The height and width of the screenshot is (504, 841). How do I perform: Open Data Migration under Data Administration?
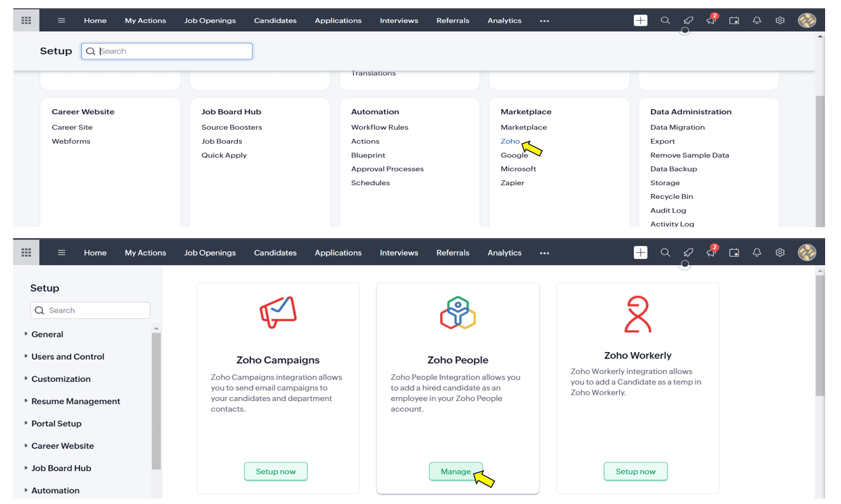677,127
